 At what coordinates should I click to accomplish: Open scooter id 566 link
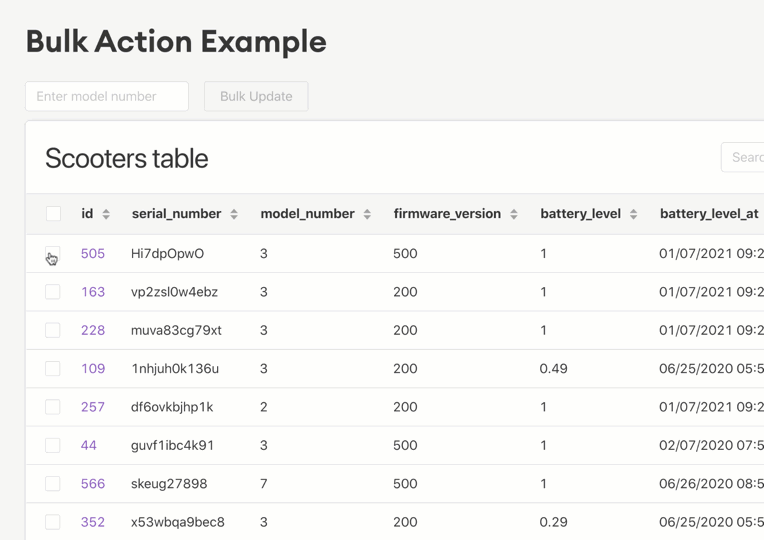click(93, 484)
